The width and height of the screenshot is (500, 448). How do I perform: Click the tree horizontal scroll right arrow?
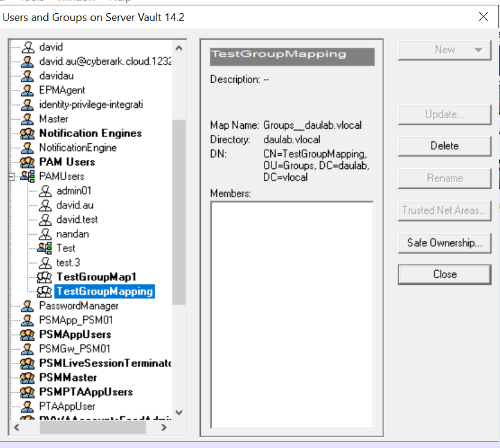click(x=164, y=428)
